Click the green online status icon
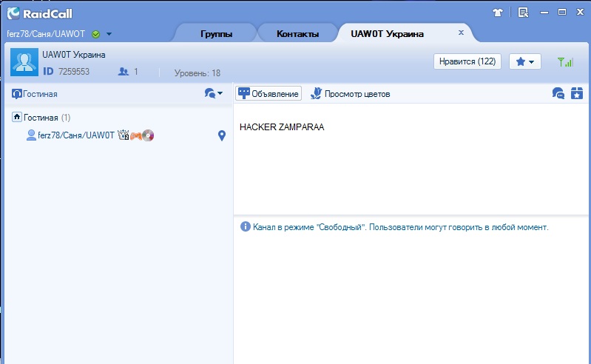 (95, 34)
